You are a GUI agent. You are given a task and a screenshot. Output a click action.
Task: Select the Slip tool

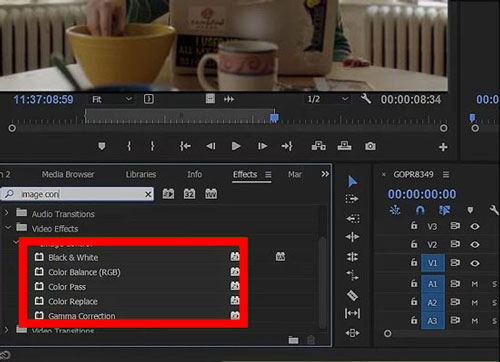tap(352, 313)
